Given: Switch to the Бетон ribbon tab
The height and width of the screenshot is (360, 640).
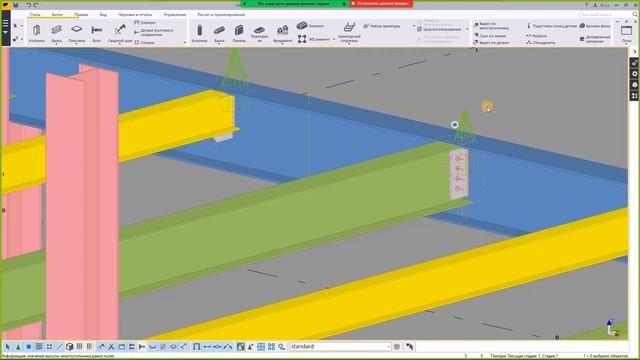Looking at the screenshot, I should point(57,14).
